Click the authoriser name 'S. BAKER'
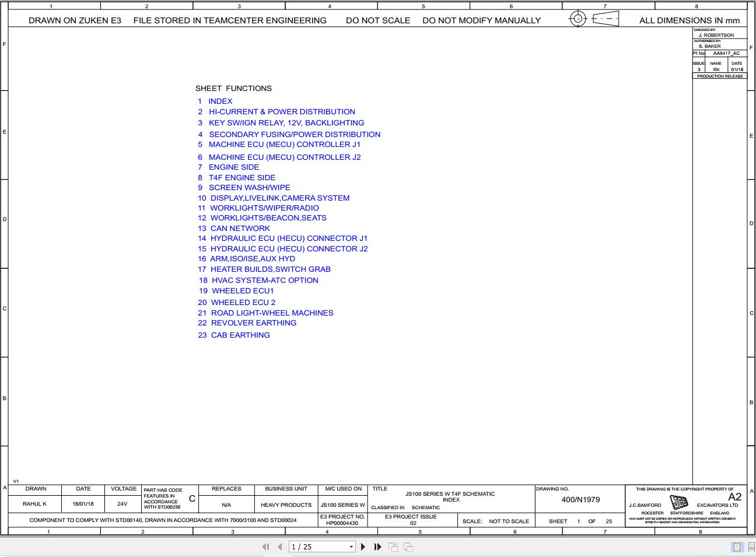Image resolution: width=756 pixels, height=557 pixels. (x=709, y=46)
